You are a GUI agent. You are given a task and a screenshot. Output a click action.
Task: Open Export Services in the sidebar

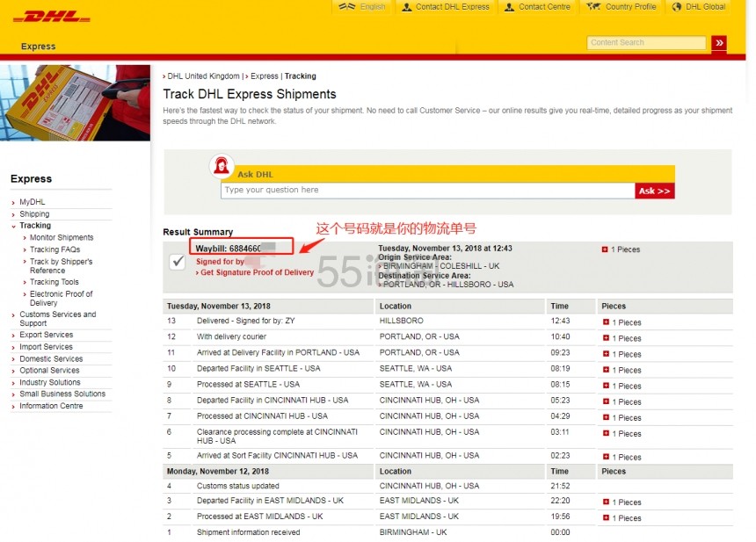pyautogui.click(x=47, y=335)
